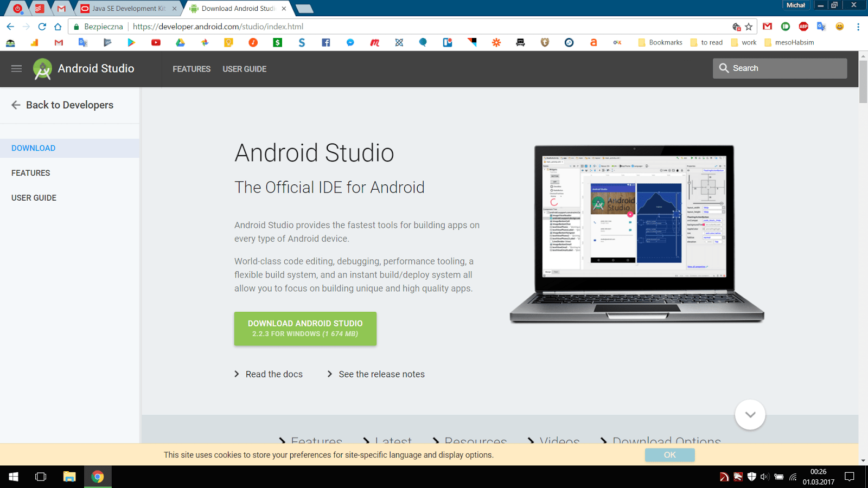The height and width of the screenshot is (488, 868).
Task: Click the Adblock Plus extension icon
Action: click(x=803, y=26)
